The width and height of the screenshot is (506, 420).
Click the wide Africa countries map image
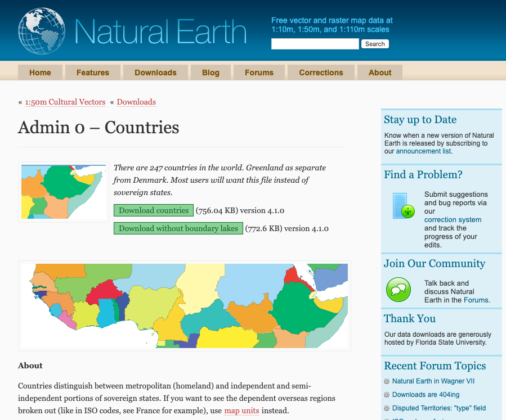point(185,305)
